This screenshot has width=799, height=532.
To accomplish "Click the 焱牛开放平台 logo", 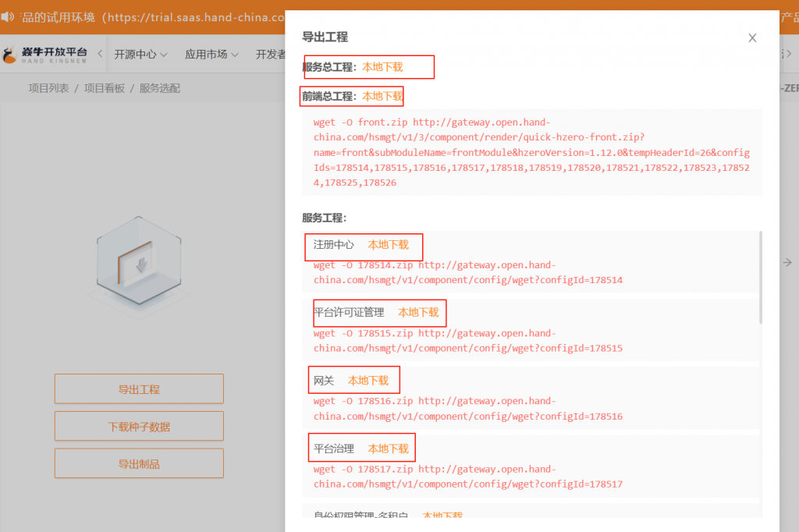I will click(45, 54).
